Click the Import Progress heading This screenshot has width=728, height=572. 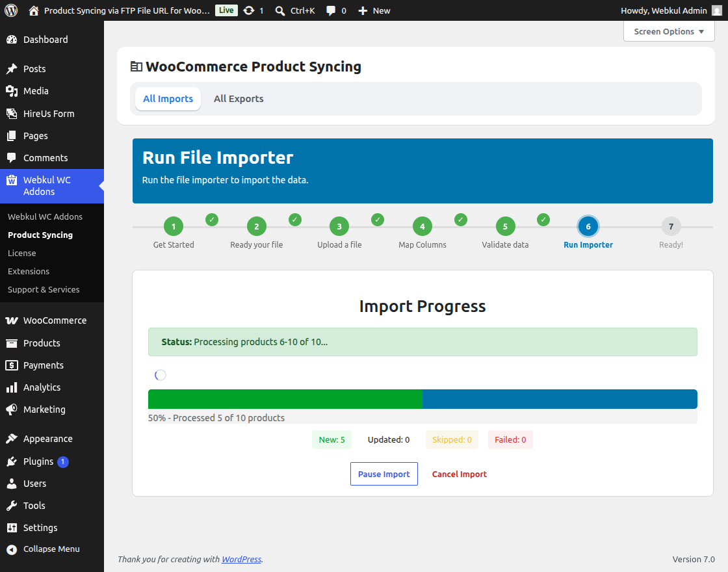(x=422, y=306)
